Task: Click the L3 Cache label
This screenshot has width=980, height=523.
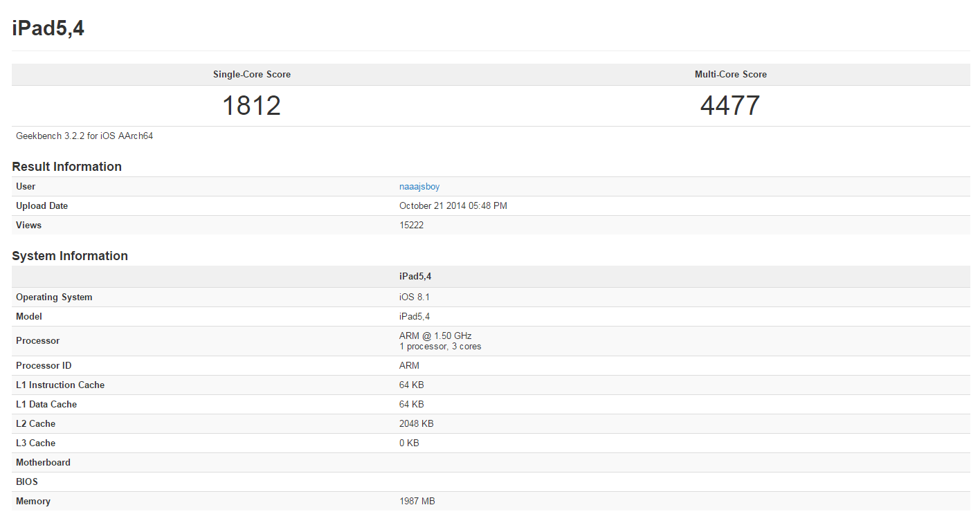Action: pyautogui.click(x=35, y=443)
